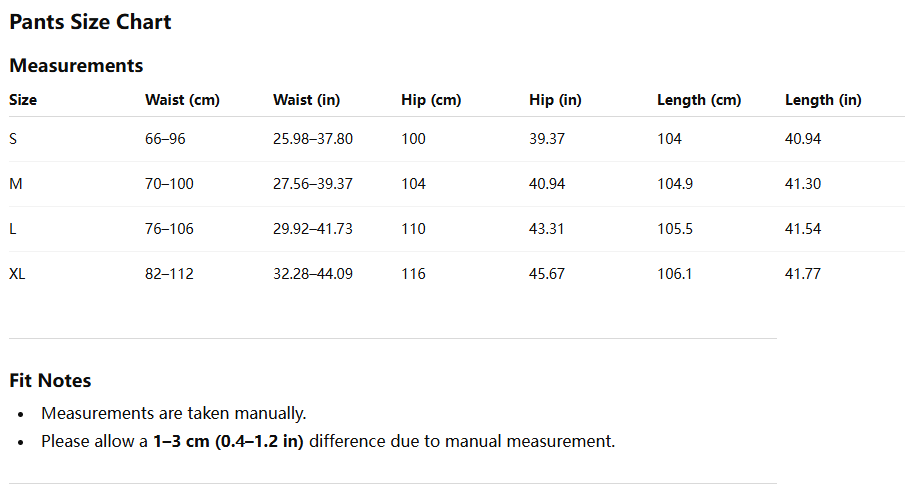The height and width of the screenshot is (492, 905).
Task: Click the hip value 110 cell
Action: [413, 229]
